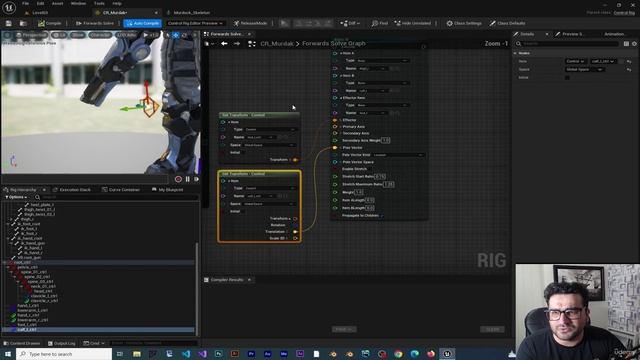Select the calf_l_ctrl hierarchy item
The image size is (640, 360).
27,329
